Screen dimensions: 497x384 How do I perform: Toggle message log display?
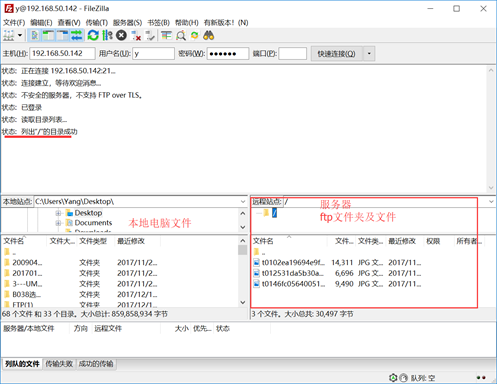(x=34, y=35)
